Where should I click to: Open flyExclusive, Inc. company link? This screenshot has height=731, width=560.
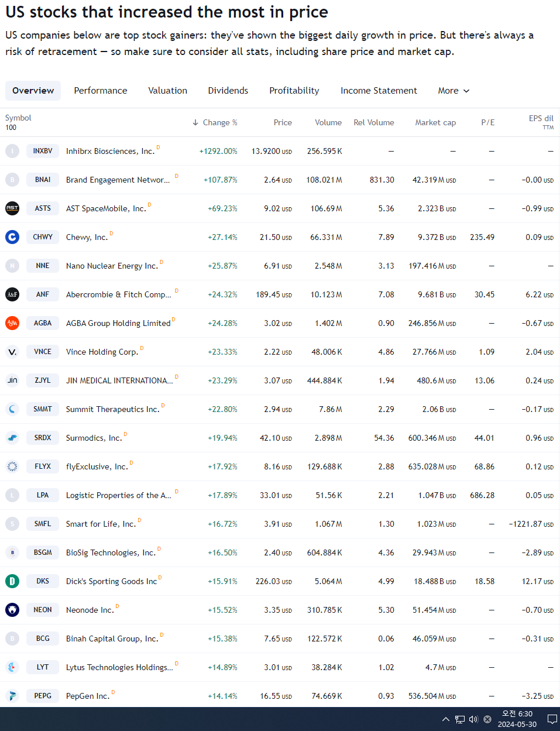[97, 466]
